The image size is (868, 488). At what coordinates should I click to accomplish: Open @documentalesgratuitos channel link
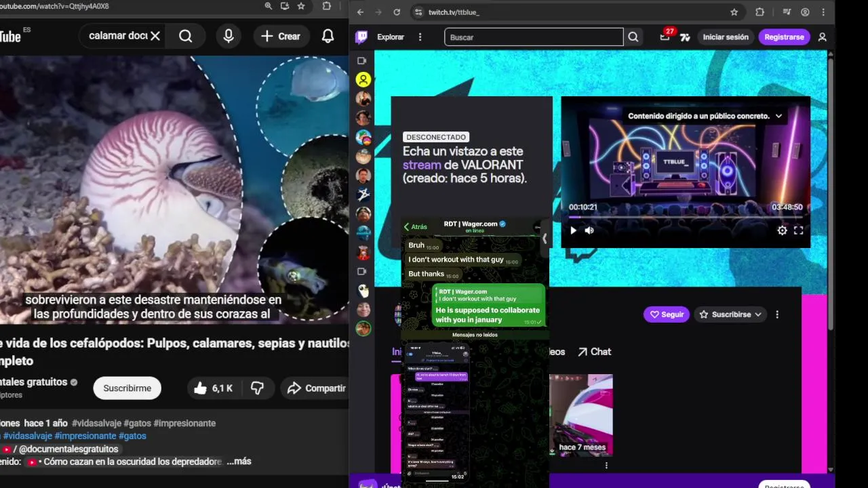tap(68, 449)
